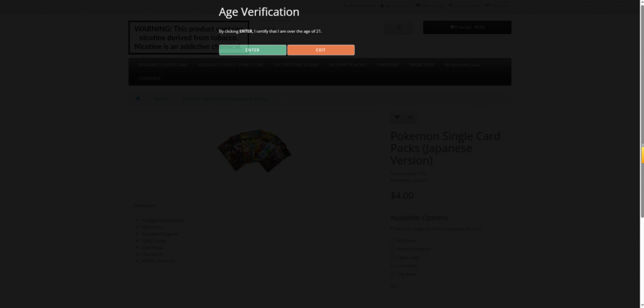Viewport: 644px width, 308px height.
Task: Select the Cyber Judge option
Action: click(x=392, y=258)
